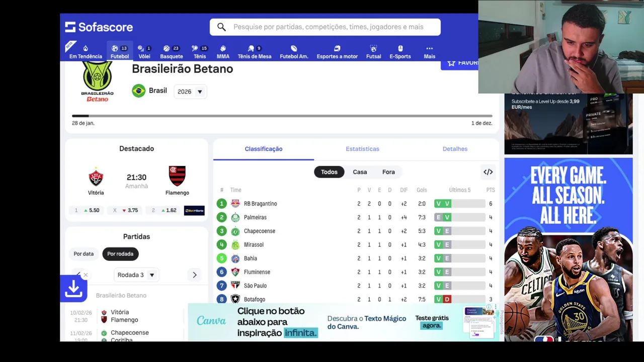644x362 pixels.
Task: Select draw odds 3.75
Action: pyautogui.click(x=125, y=210)
